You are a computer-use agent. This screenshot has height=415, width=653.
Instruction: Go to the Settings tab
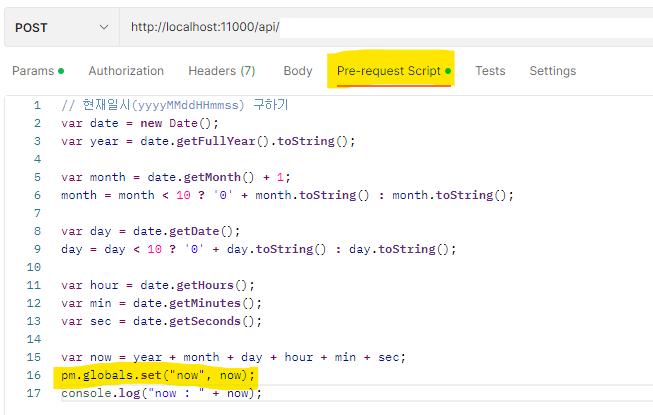tap(553, 71)
